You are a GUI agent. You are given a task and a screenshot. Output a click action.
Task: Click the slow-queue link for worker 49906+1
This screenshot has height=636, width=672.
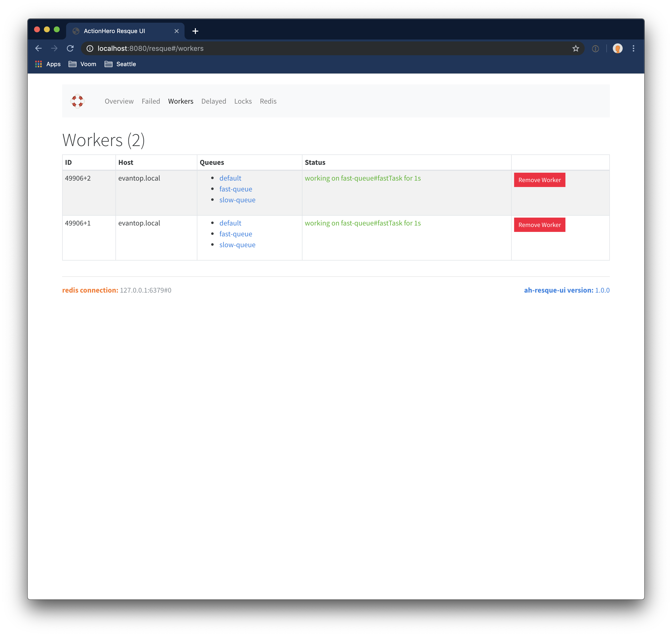pos(237,244)
